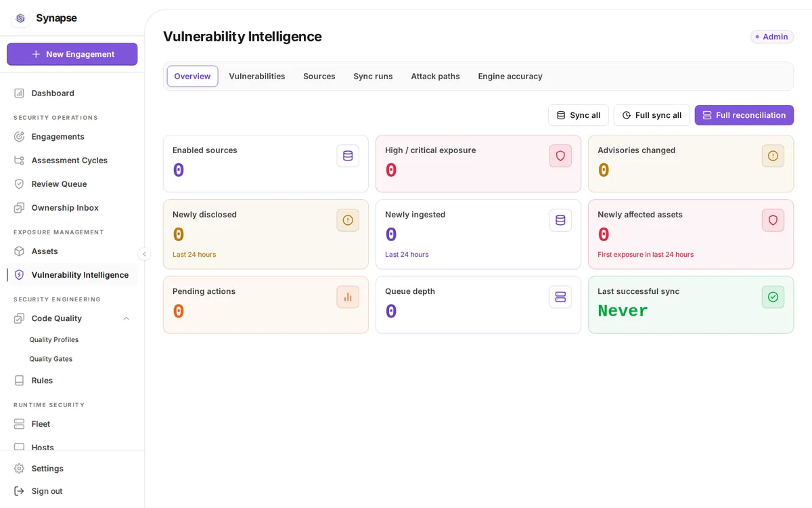Click the Admin badge
The image size is (812, 508).
[772, 37]
